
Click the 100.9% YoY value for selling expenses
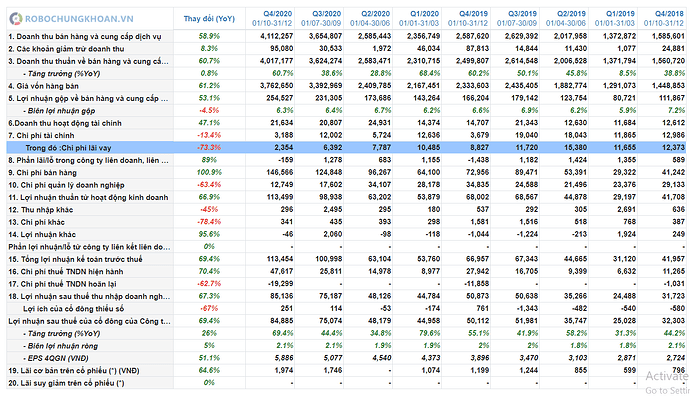tap(209, 172)
